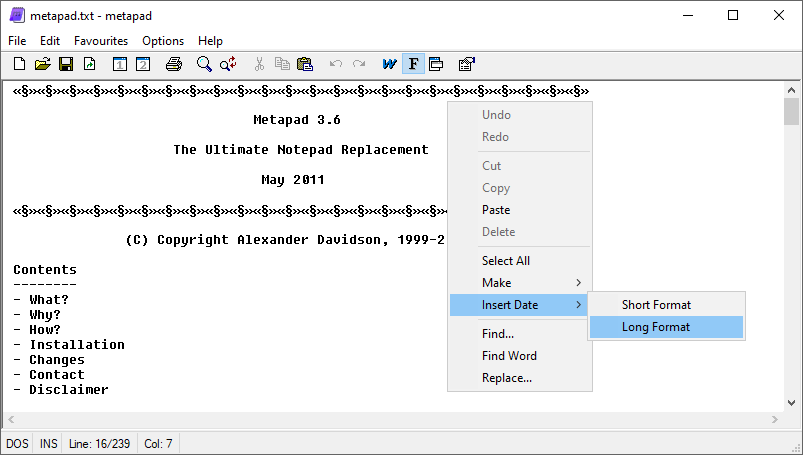Expand the Make submenu
The image size is (803, 455).
520,282
